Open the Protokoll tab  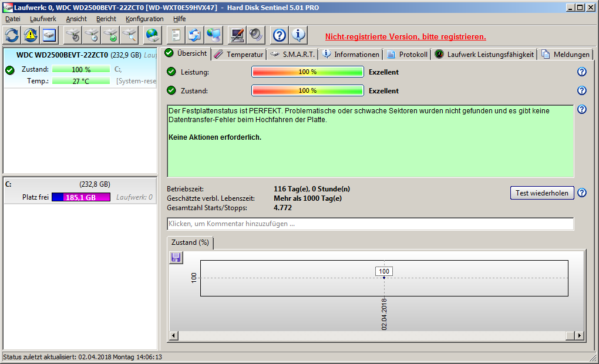point(407,54)
